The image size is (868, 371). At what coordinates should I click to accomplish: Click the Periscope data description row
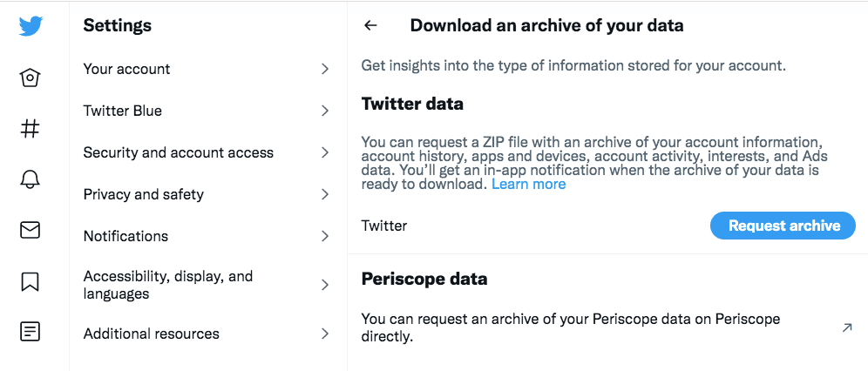coord(607,327)
